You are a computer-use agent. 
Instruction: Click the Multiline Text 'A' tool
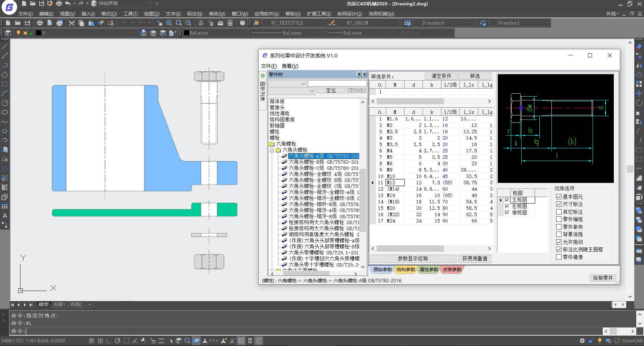[5, 216]
